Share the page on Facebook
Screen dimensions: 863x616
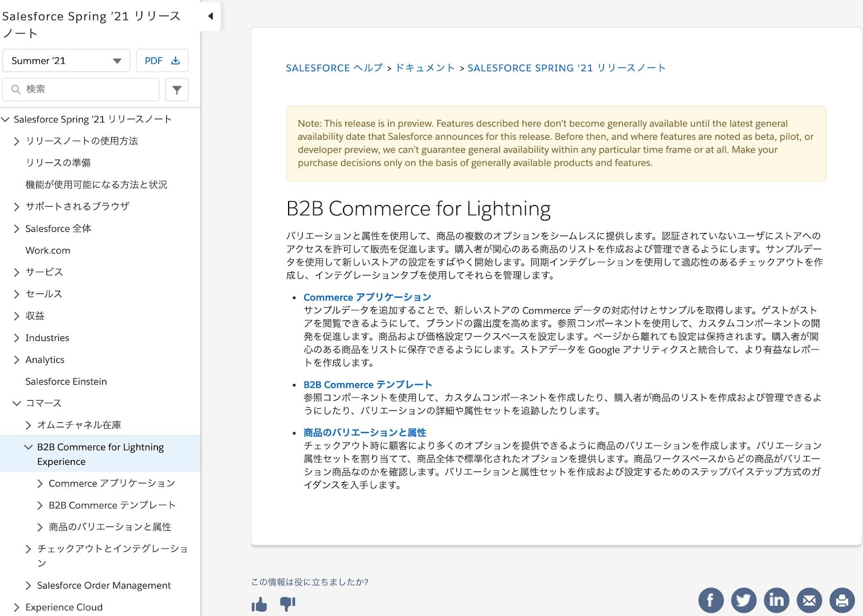(x=711, y=600)
